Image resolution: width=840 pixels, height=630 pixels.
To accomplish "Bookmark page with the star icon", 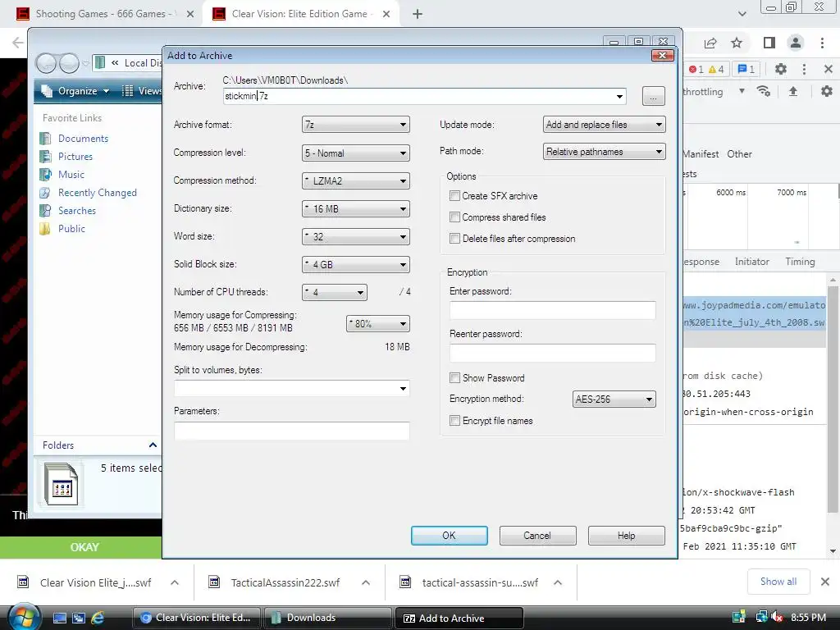I will pos(737,43).
